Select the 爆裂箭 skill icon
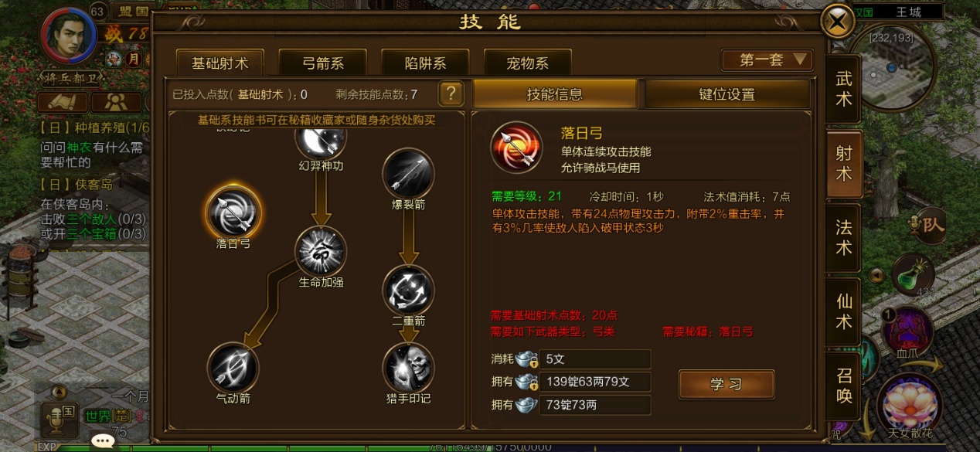The width and height of the screenshot is (980, 452). [x=408, y=172]
